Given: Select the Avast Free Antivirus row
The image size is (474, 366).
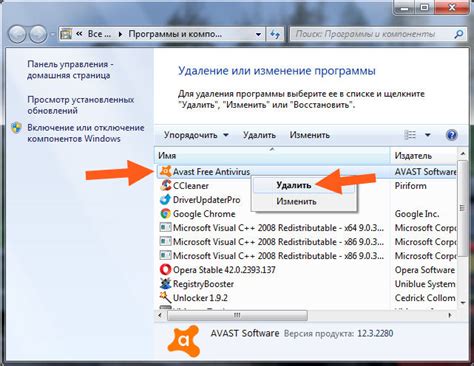Looking at the screenshot, I should pyautogui.click(x=306, y=172).
